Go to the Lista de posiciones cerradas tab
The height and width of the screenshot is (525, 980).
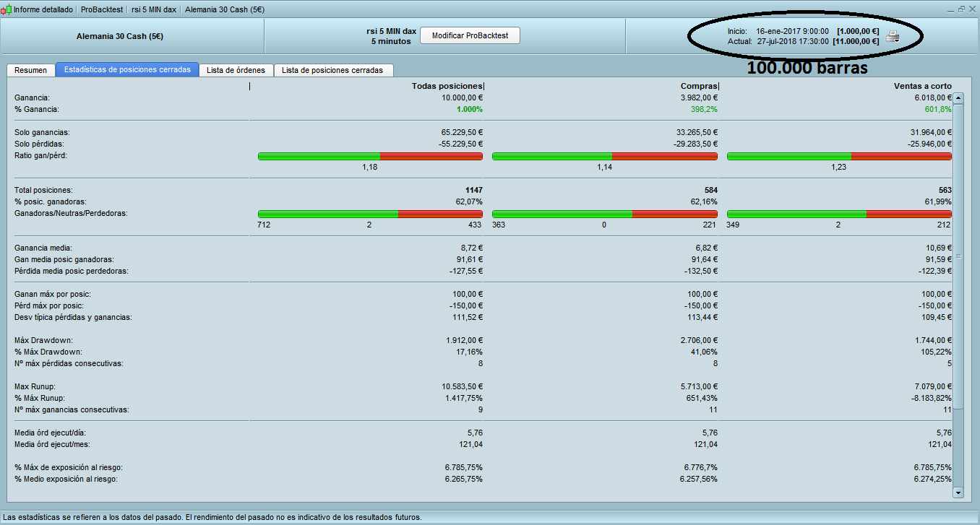click(x=333, y=70)
